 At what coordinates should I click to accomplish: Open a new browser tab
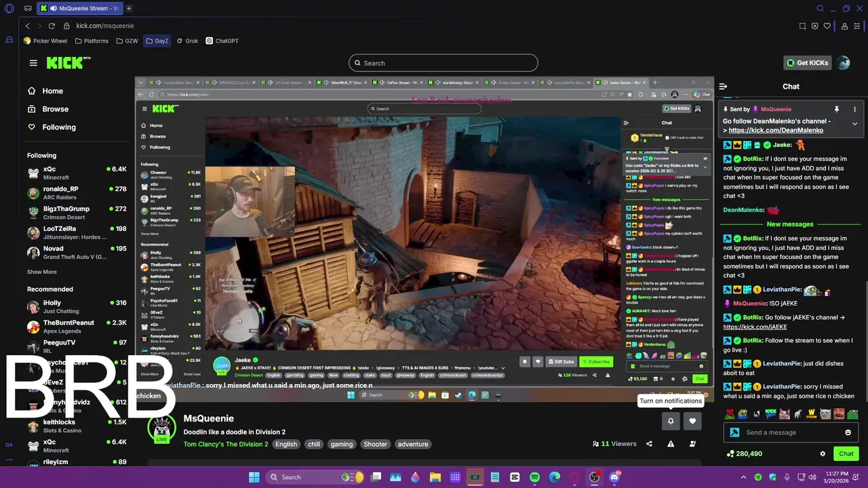point(129,8)
